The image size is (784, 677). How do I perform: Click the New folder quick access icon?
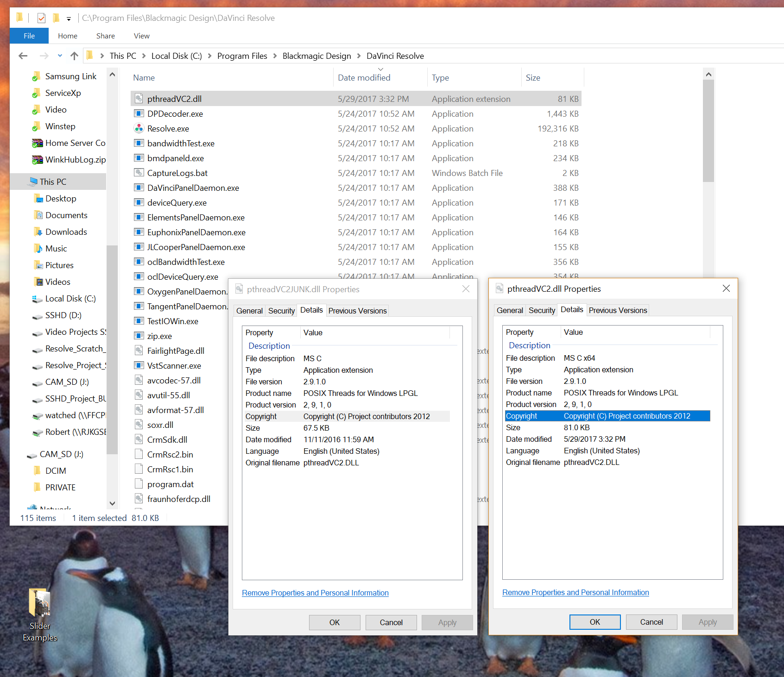click(56, 18)
